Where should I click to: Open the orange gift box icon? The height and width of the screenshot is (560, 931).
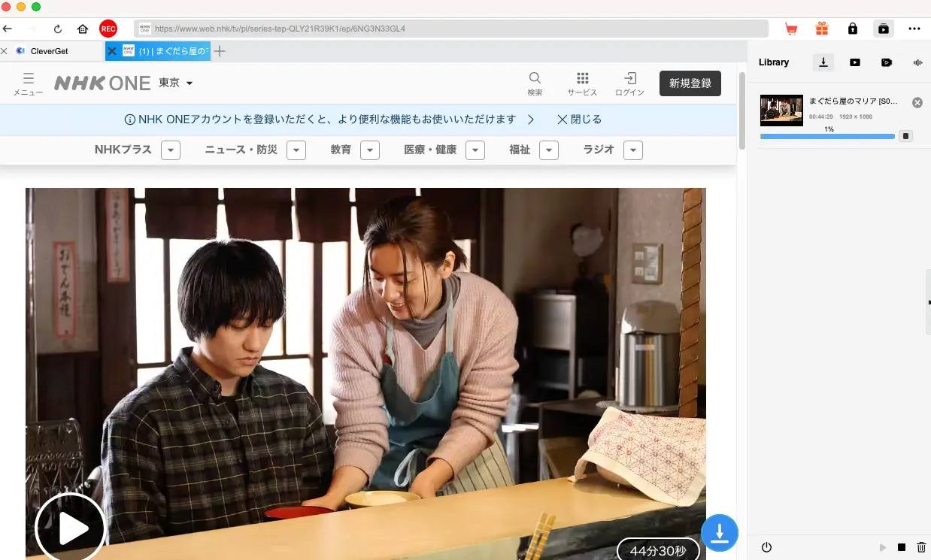pyautogui.click(x=821, y=29)
